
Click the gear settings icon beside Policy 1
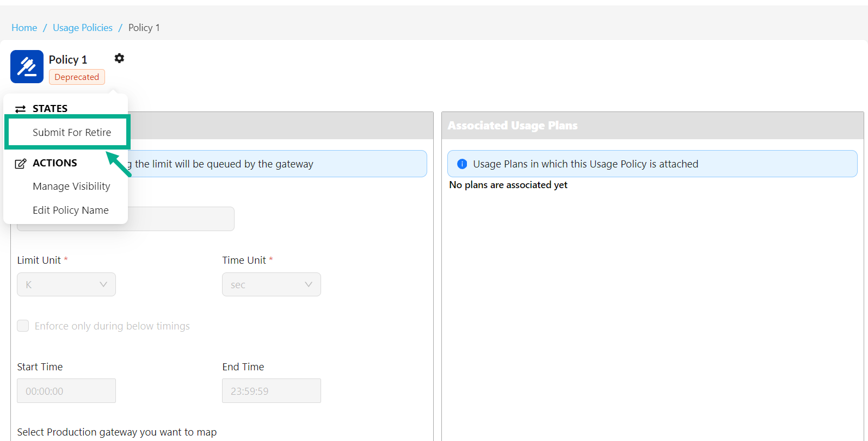[119, 58]
